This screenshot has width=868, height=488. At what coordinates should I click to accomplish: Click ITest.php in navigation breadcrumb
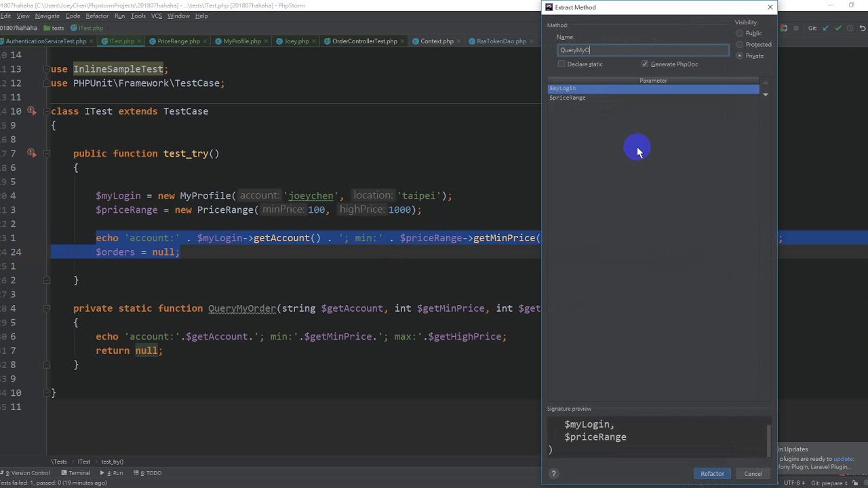coord(87,28)
